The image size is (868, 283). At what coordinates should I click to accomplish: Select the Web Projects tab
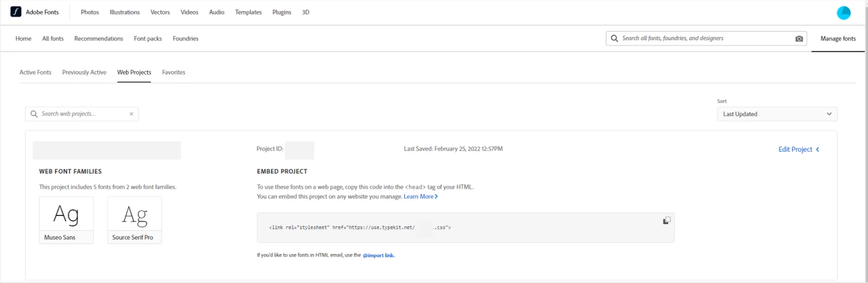point(135,72)
